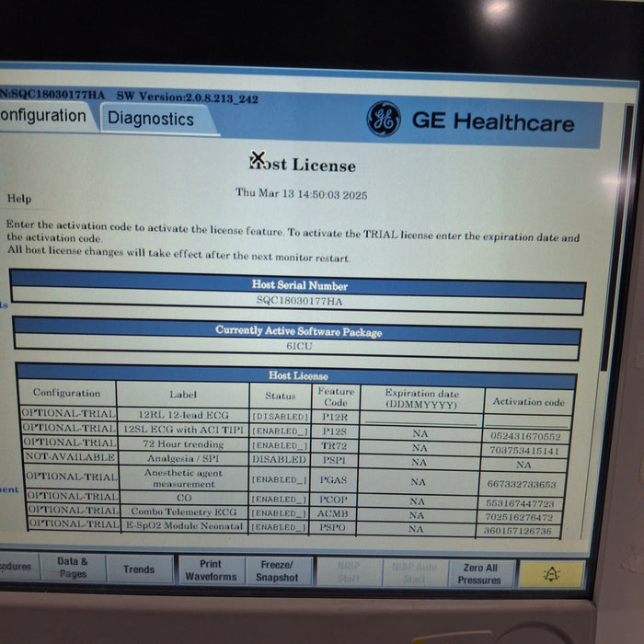Click label Combo Telemetry ECG

click(x=184, y=512)
